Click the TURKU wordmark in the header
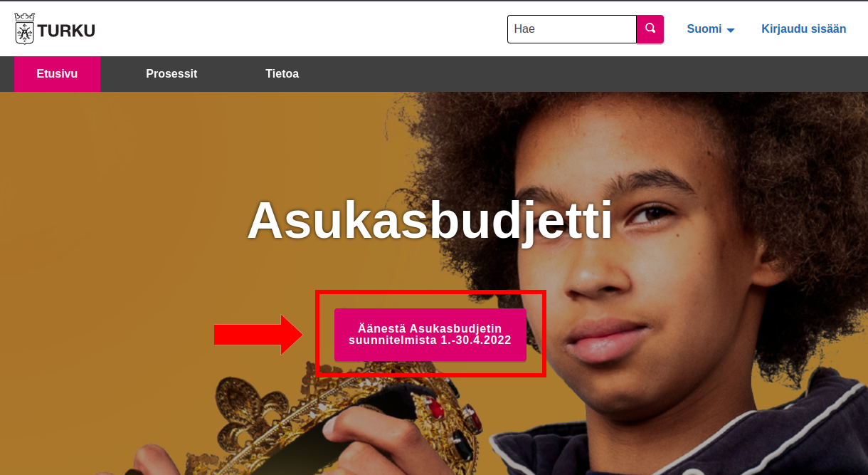Image resolution: width=868 pixels, height=475 pixels. click(66, 31)
